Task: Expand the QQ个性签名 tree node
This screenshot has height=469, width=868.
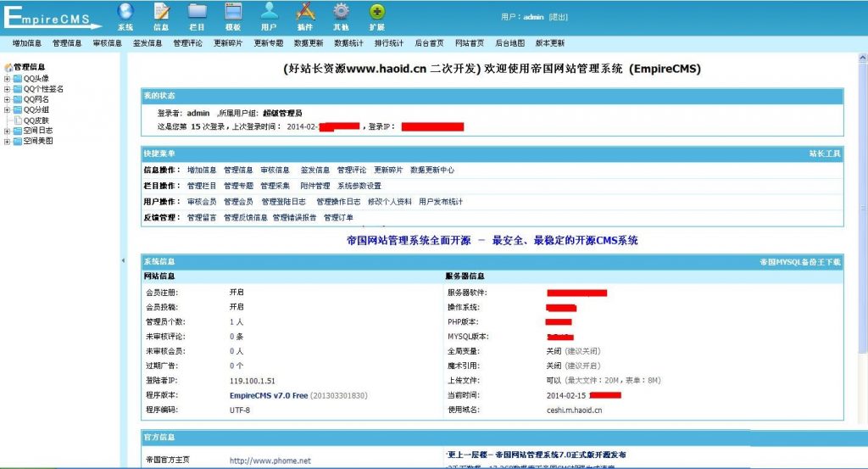Action: tap(7, 89)
